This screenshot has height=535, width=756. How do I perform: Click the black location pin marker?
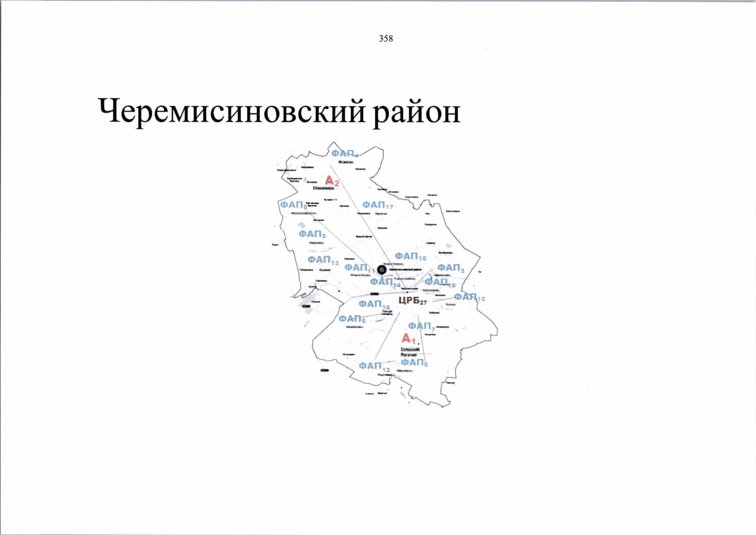click(381, 270)
